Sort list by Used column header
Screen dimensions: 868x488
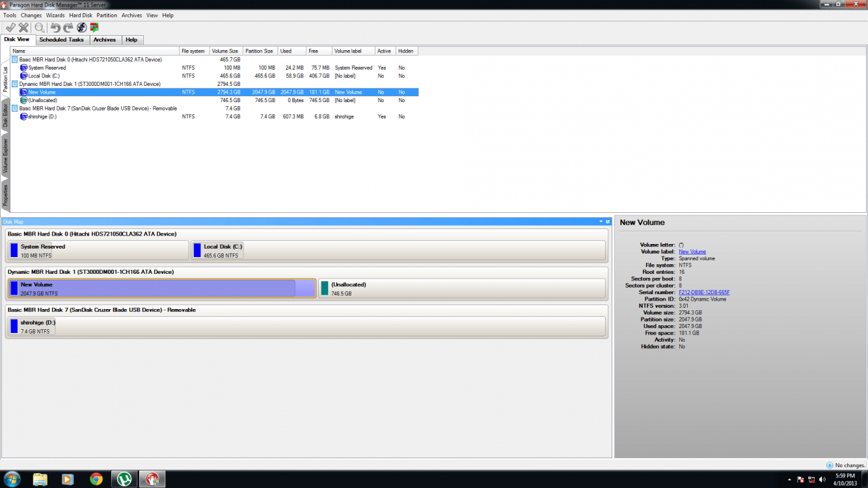point(292,51)
